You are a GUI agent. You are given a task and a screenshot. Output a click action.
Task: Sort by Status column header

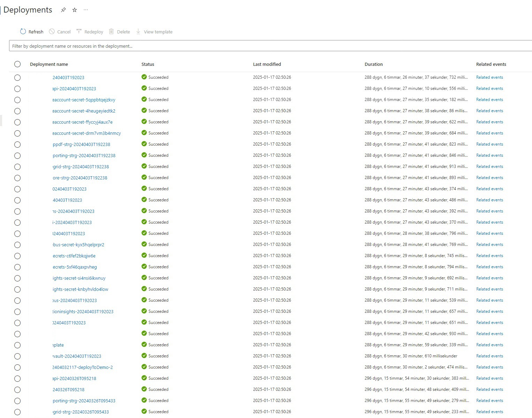(x=148, y=64)
